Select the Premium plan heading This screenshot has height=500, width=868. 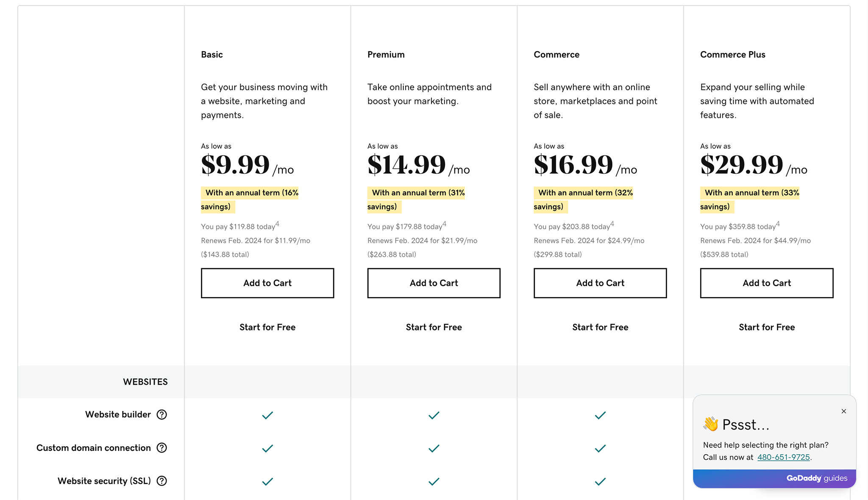tap(386, 54)
